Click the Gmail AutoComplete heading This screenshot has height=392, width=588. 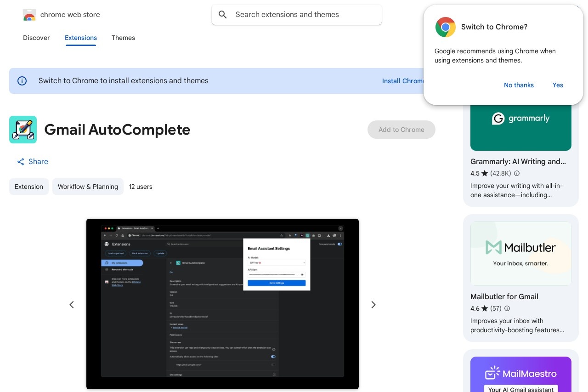click(x=117, y=130)
